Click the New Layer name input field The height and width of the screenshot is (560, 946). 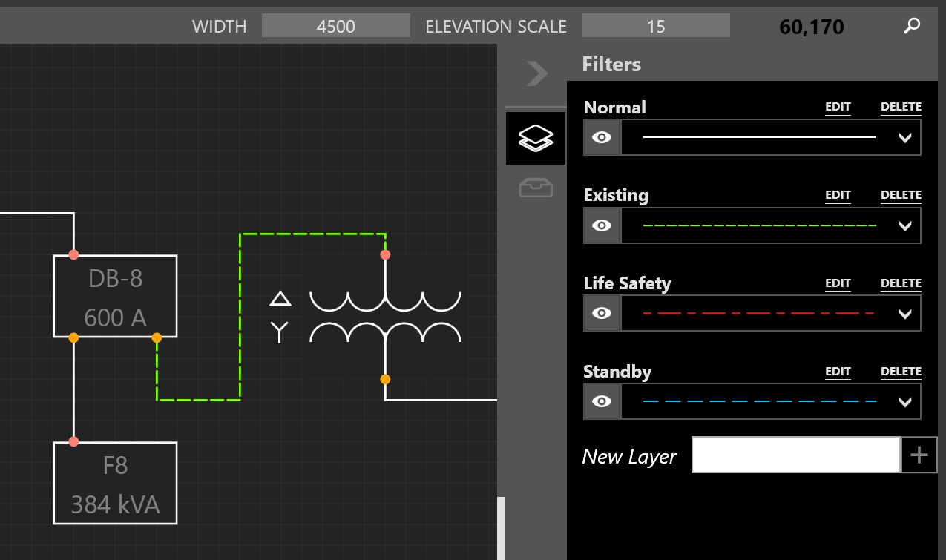tap(795, 454)
